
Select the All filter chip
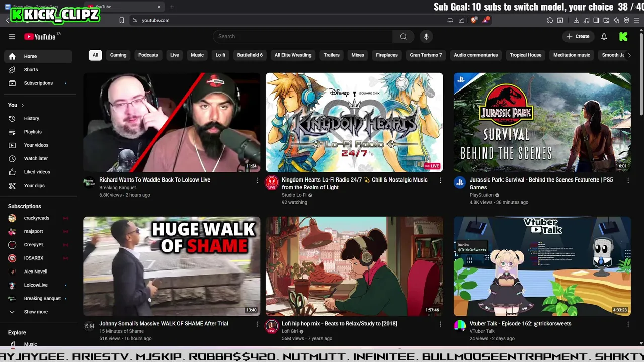click(95, 55)
